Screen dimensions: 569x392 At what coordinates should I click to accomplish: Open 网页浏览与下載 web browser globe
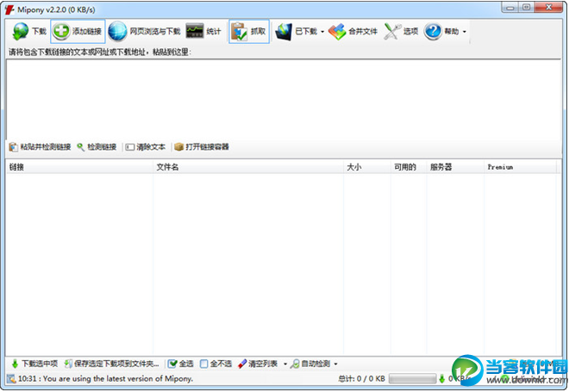[117, 31]
